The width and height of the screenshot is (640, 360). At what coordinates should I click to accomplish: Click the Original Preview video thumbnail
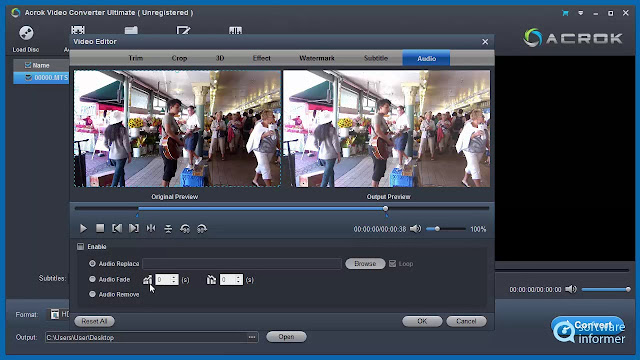coord(177,129)
